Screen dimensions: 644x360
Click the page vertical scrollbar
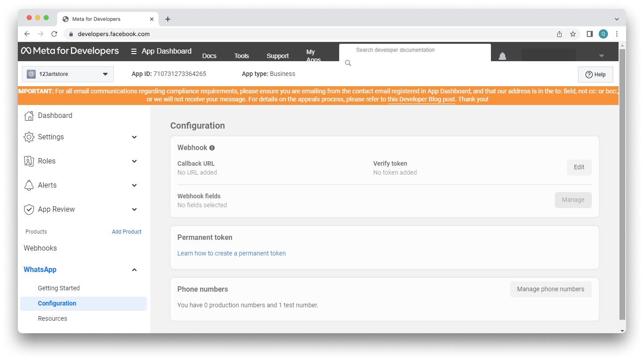tap(622, 179)
